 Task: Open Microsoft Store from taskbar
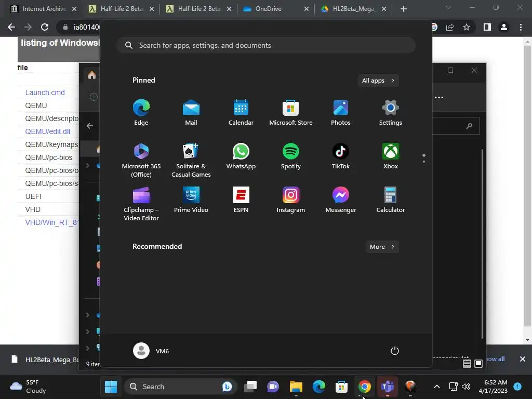click(x=341, y=387)
